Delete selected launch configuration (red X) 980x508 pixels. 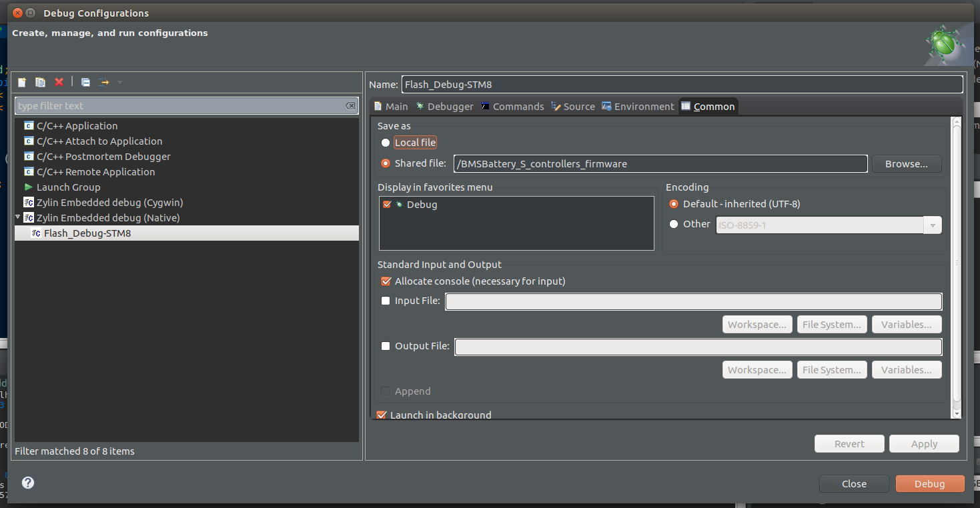click(x=59, y=82)
